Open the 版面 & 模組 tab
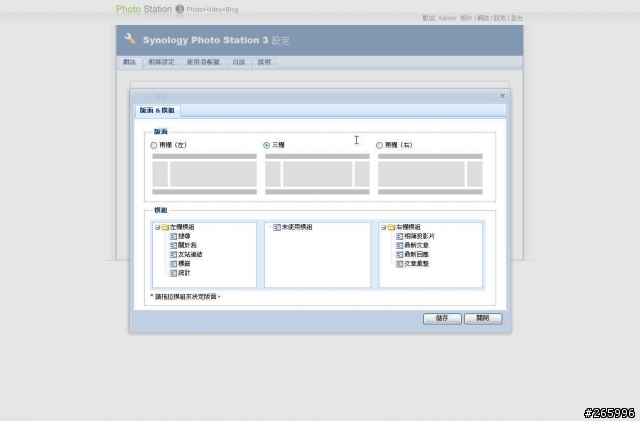This screenshot has width=640, height=421. [158, 110]
